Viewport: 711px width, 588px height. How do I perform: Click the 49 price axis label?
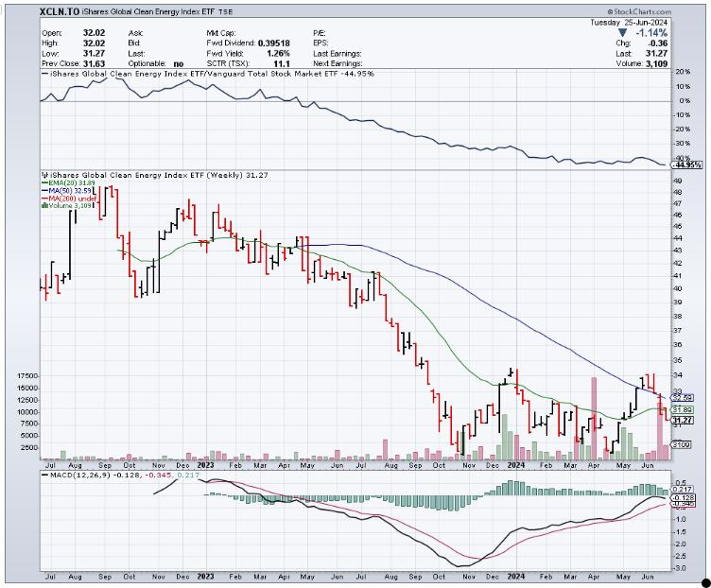[x=678, y=182]
